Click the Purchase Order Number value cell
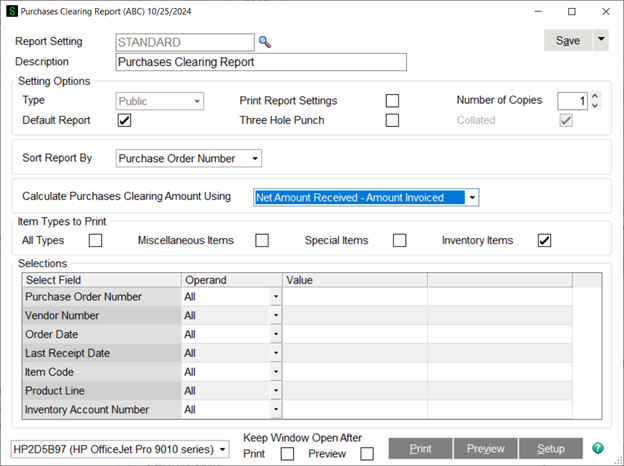Screen dimensions: 624x466 click(354, 297)
